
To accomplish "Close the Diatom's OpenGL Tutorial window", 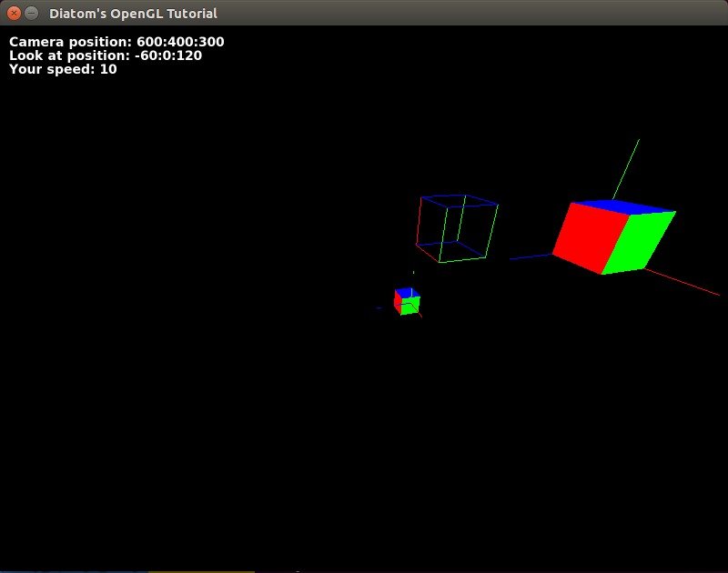I will [14, 14].
